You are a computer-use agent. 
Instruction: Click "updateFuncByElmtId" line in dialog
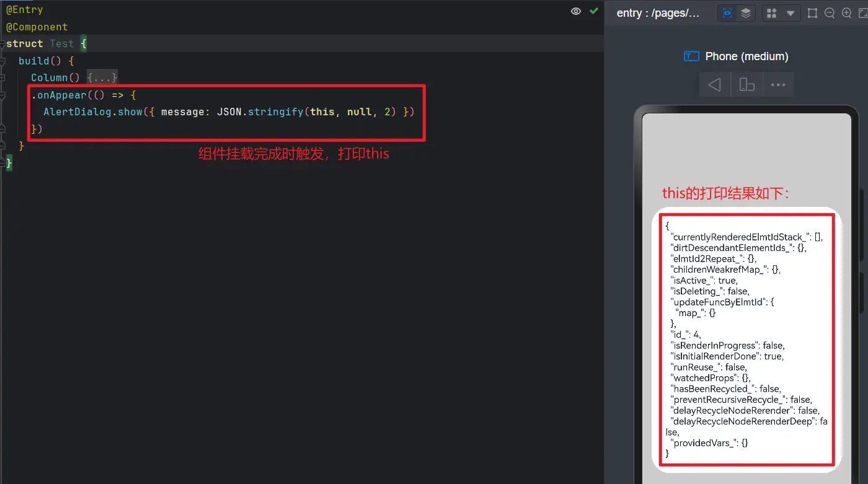point(722,302)
